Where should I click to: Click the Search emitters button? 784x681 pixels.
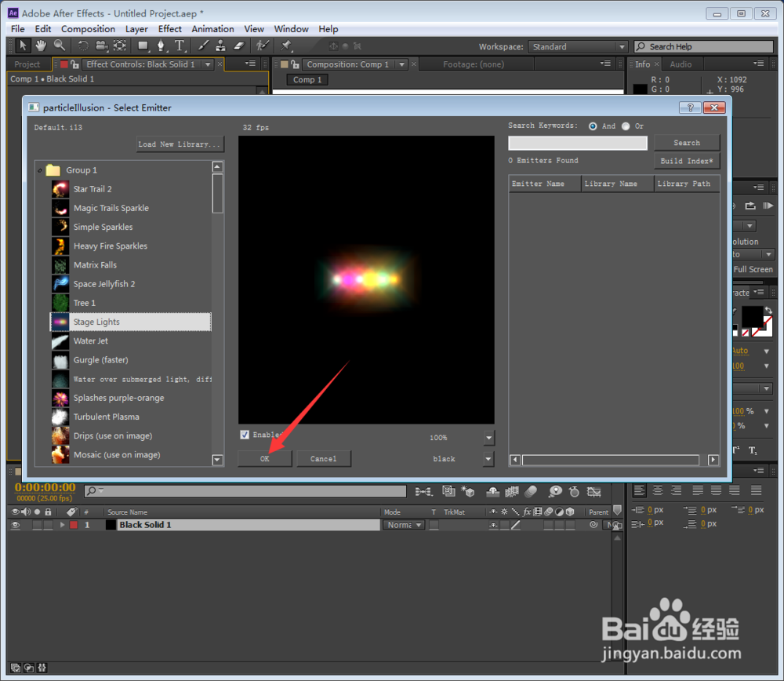[687, 143]
